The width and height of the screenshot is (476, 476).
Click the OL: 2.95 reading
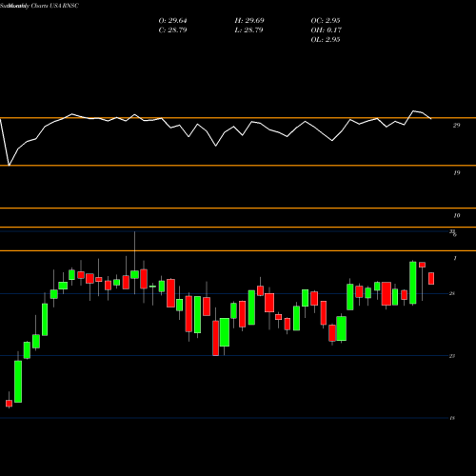pyautogui.click(x=326, y=40)
